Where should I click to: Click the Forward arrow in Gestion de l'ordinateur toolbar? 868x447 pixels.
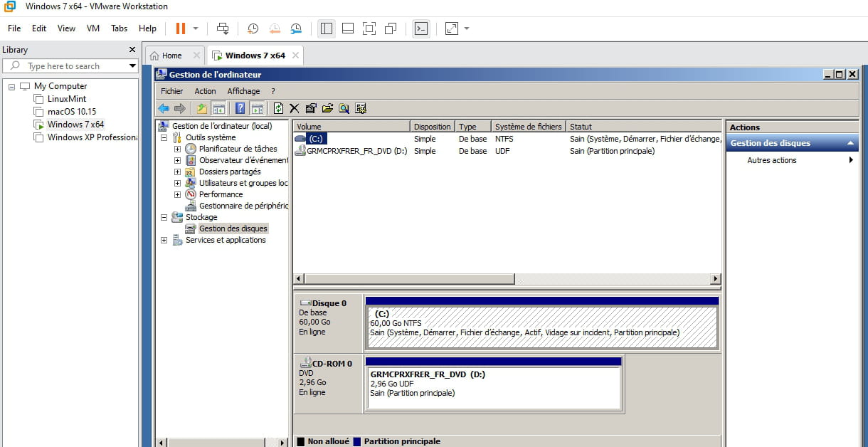point(180,108)
